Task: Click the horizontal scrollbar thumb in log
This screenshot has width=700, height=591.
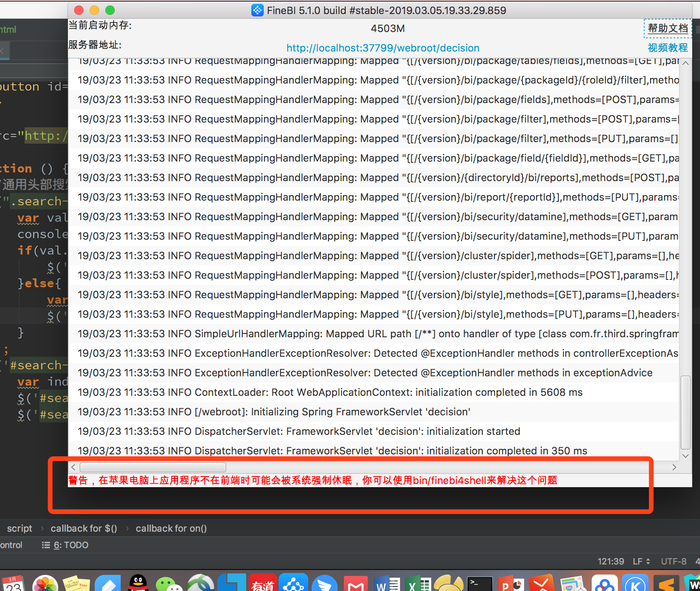Action: (153, 467)
